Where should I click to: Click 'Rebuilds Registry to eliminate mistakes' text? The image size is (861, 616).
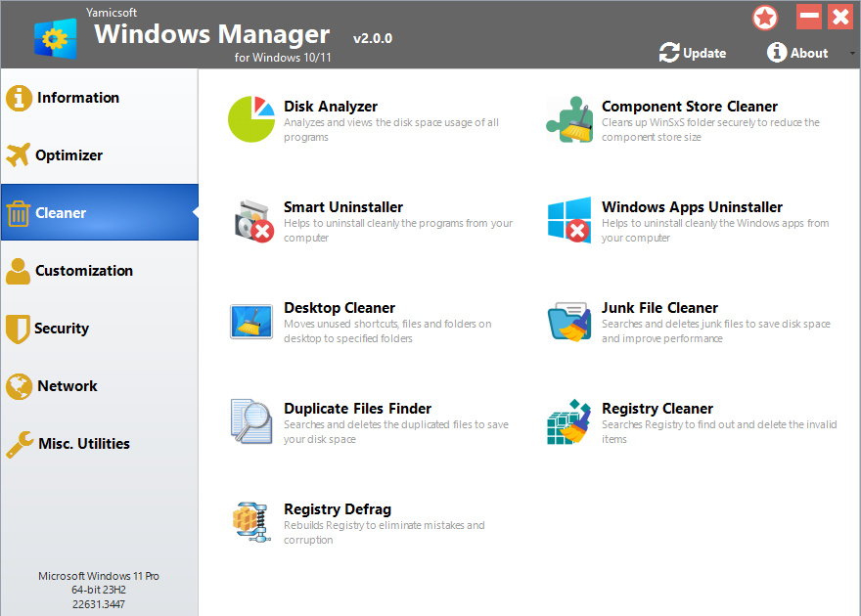pos(384,533)
